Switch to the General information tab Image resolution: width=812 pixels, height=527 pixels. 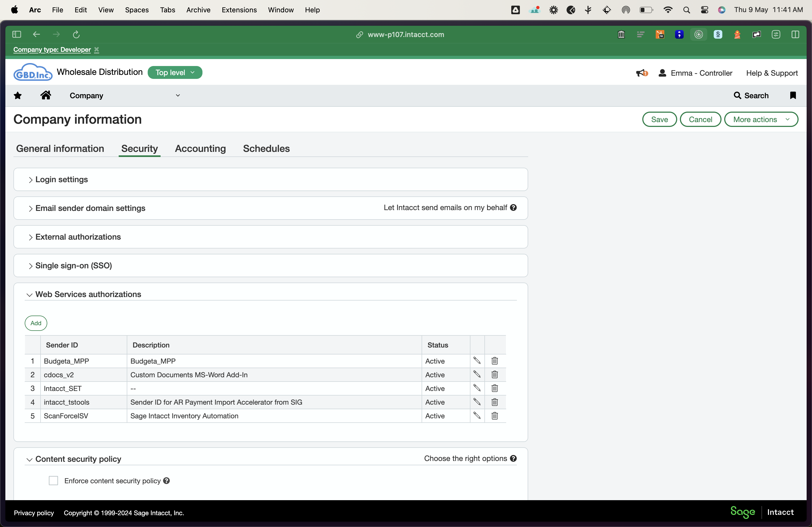click(x=60, y=149)
